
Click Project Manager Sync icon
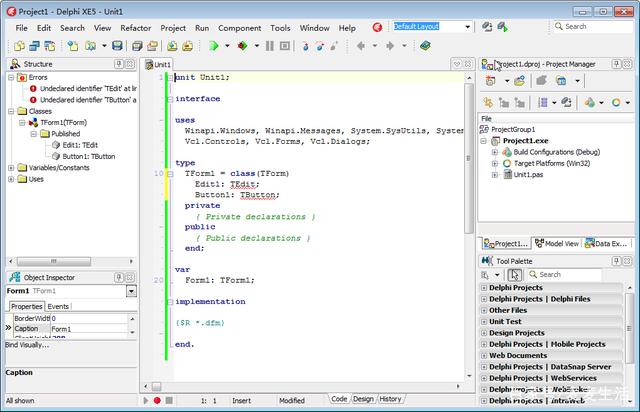pyautogui.click(x=488, y=102)
